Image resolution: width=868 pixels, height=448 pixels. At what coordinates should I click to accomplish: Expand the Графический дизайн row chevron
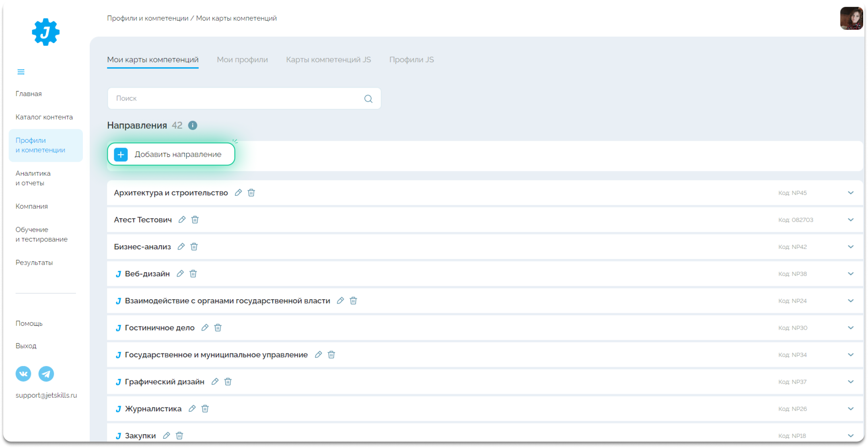[x=850, y=382]
